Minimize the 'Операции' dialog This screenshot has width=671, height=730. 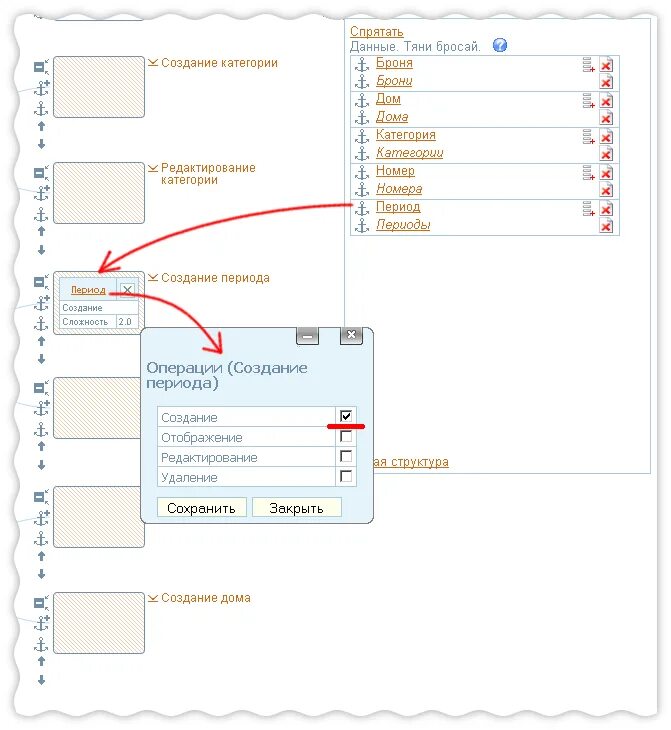(x=308, y=336)
